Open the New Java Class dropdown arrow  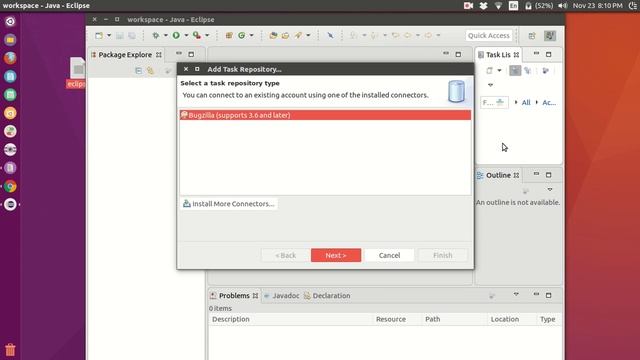(x=251, y=36)
